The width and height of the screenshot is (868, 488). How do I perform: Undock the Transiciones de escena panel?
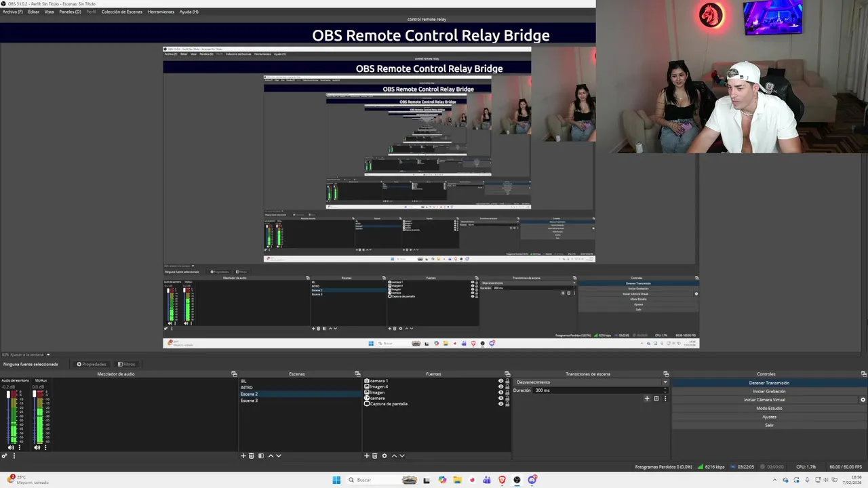(x=666, y=374)
